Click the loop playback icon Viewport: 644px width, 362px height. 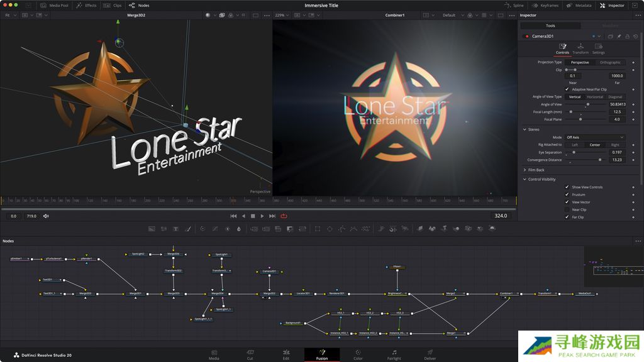284,216
